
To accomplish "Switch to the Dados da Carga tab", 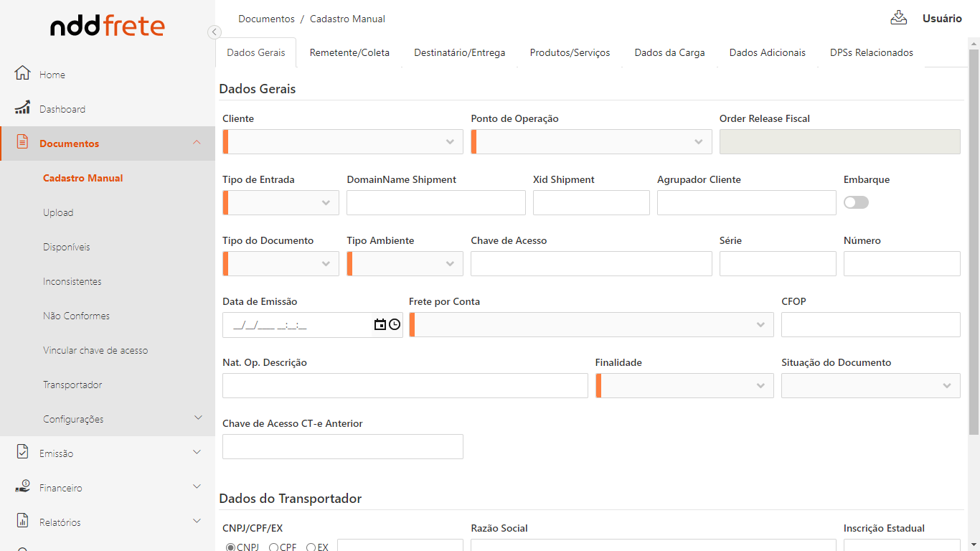I will tap(669, 52).
